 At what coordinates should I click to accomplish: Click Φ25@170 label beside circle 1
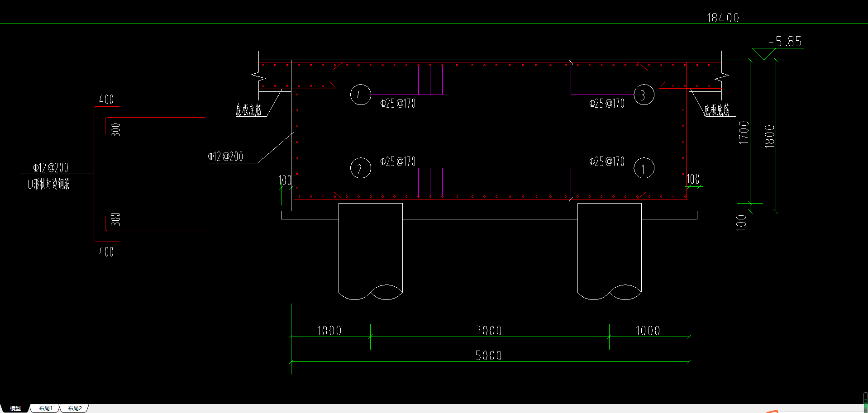607,161
